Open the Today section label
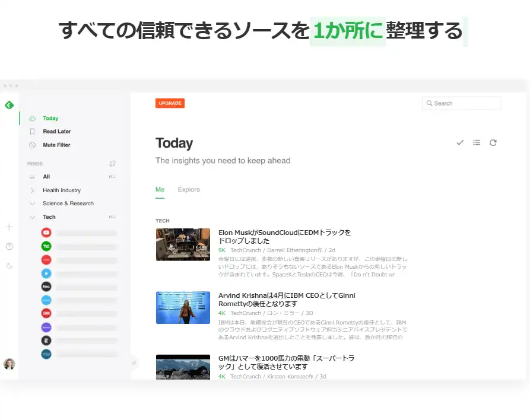 pyautogui.click(x=50, y=118)
